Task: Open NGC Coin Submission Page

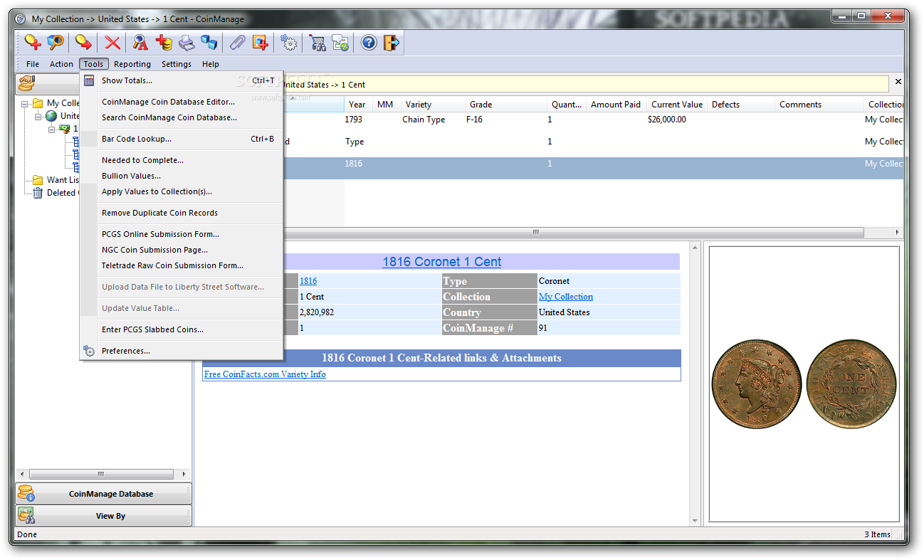Action: click(182, 250)
